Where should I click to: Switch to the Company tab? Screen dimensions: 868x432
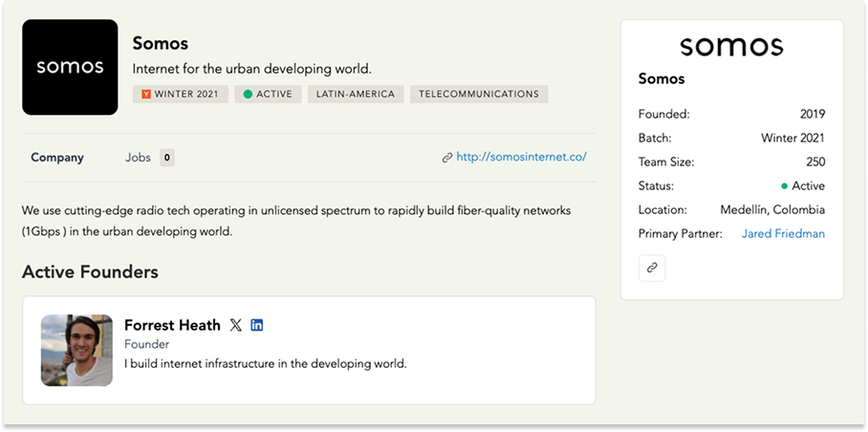[57, 158]
